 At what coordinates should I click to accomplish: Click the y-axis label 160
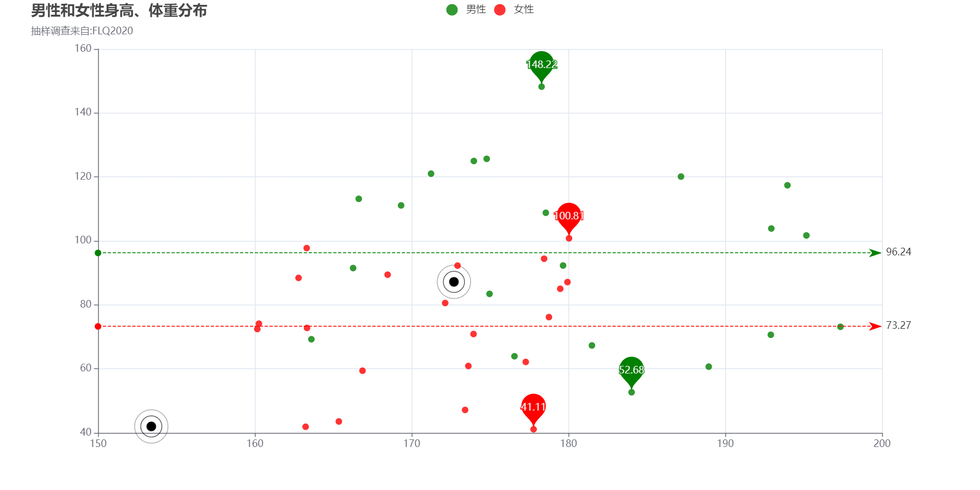(83, 48)
